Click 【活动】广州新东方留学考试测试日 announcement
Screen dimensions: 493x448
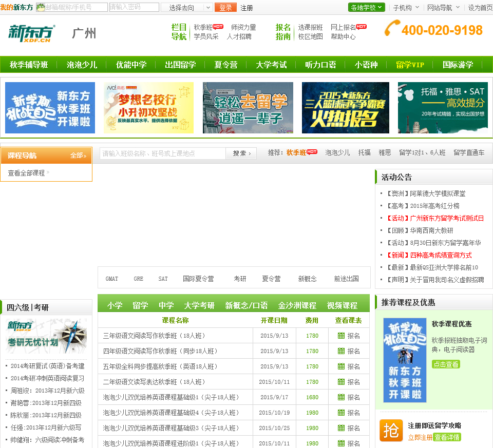(x=435, y=218)
